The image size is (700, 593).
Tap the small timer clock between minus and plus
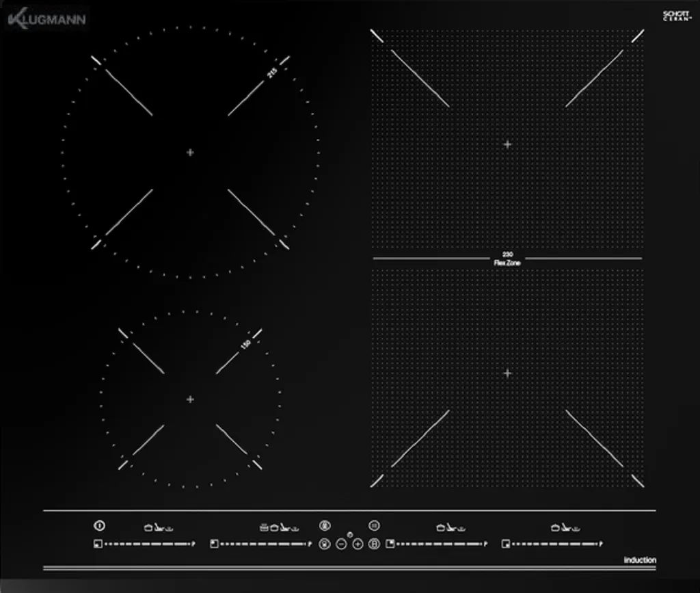pos(349,534)
